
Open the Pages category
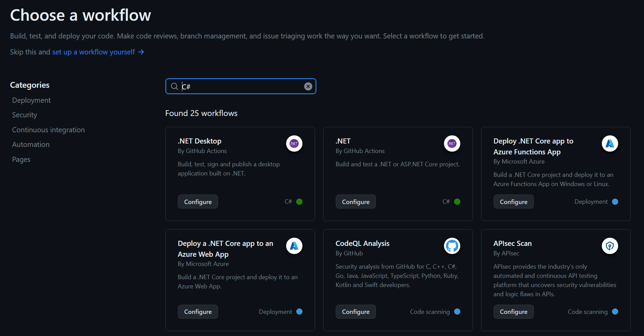click(21, 159)
